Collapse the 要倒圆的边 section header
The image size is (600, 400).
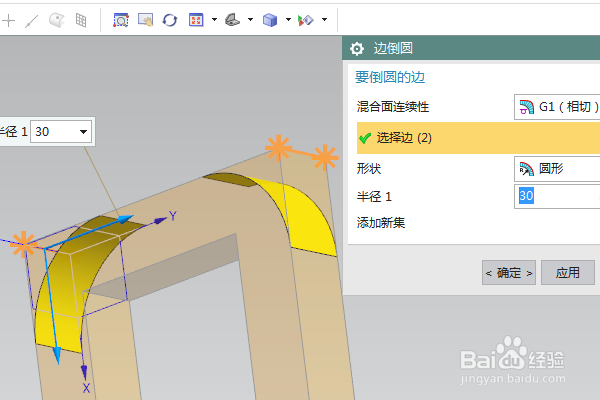[x=390, y=77]
